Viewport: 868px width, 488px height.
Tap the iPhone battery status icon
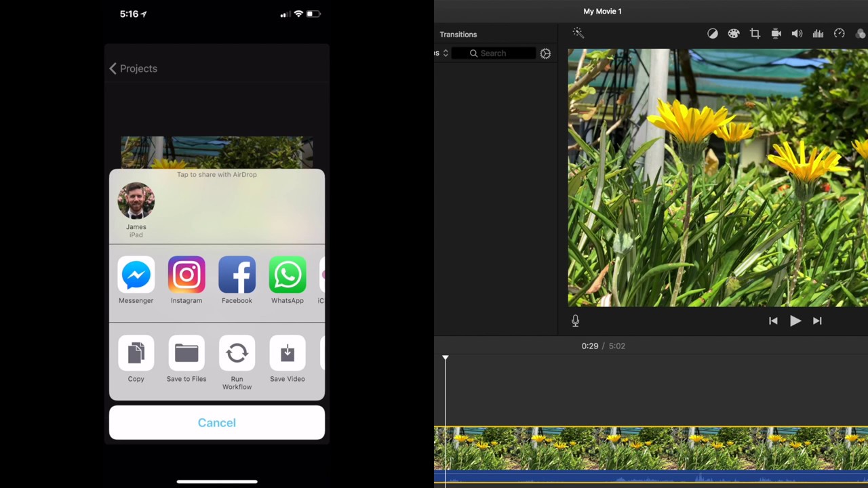tap(313, 14)
